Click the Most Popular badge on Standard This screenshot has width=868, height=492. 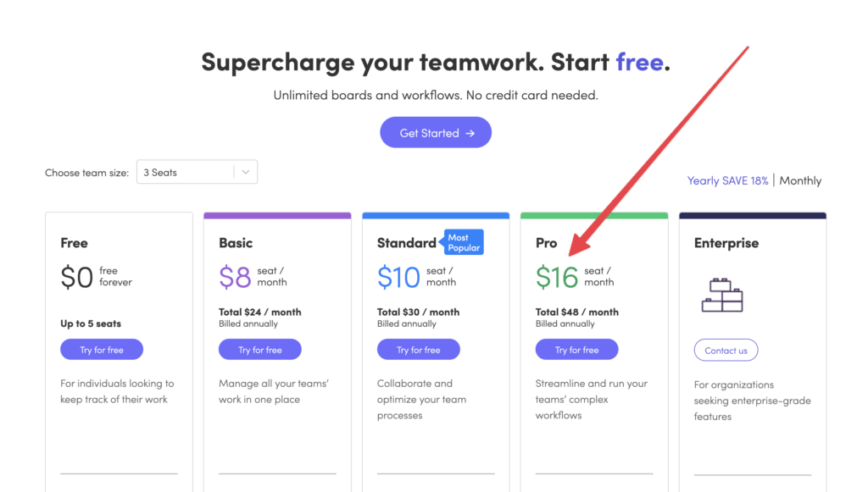coord(462,242)
